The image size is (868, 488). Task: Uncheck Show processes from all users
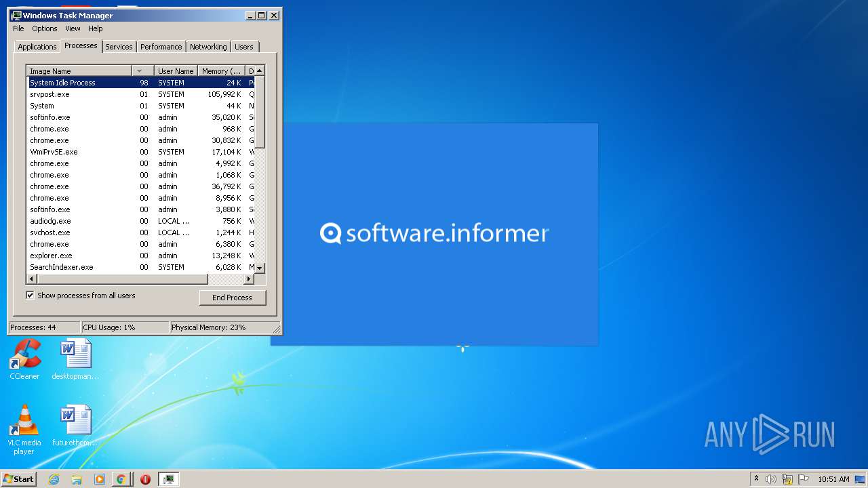tap(30, 295)
